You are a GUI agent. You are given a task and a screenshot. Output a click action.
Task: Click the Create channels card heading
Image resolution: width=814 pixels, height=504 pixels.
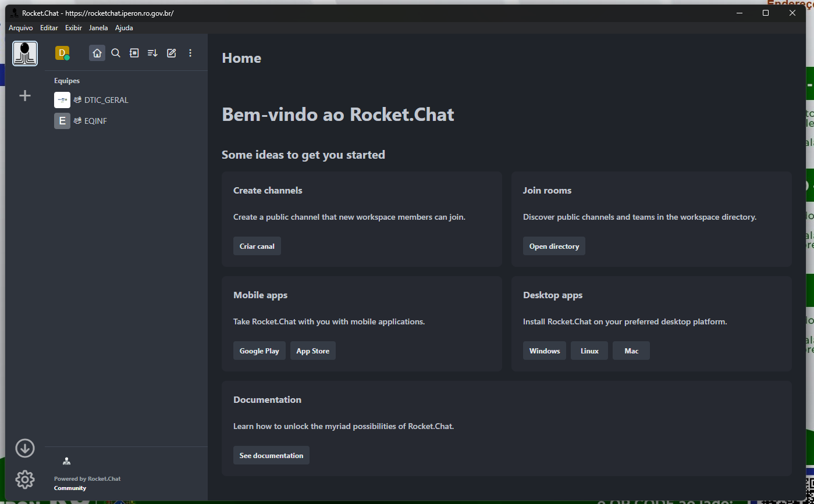[x=268, y=191]
